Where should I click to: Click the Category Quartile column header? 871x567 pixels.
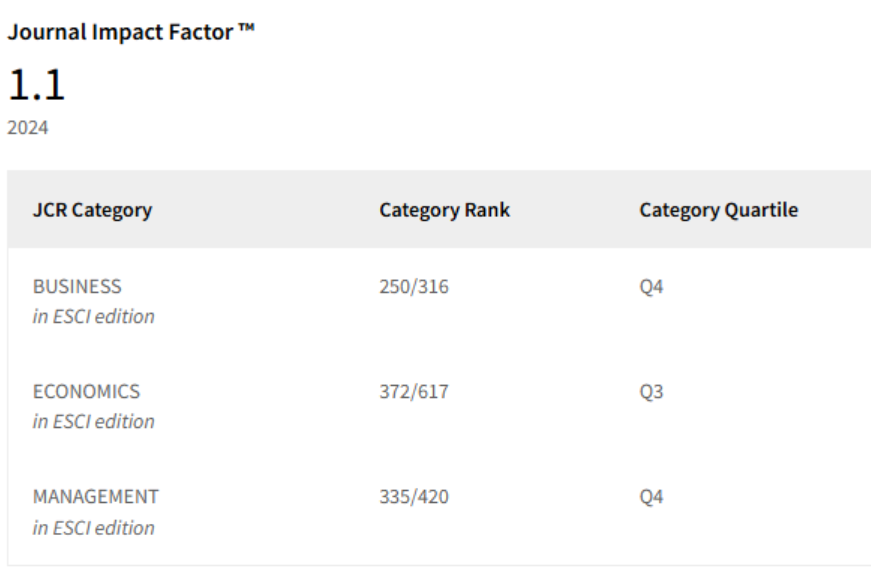719,210
